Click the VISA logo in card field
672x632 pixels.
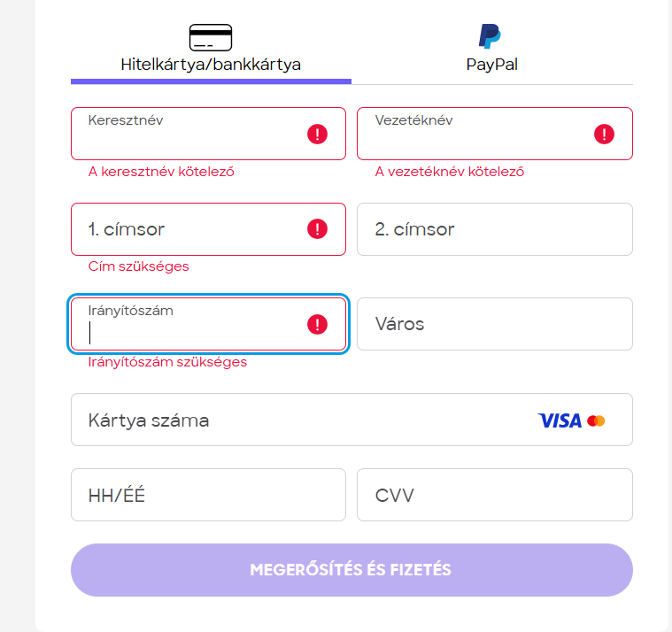560,420
